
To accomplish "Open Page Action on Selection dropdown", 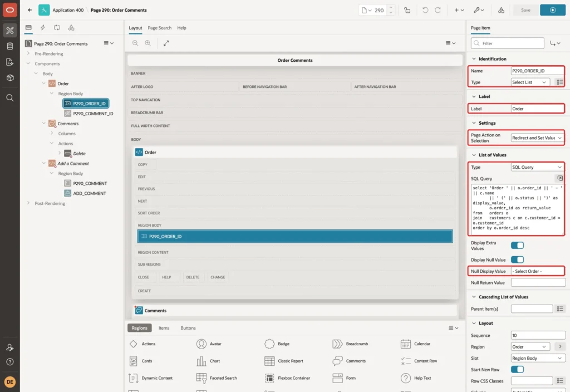I will [x=538, y=138].
